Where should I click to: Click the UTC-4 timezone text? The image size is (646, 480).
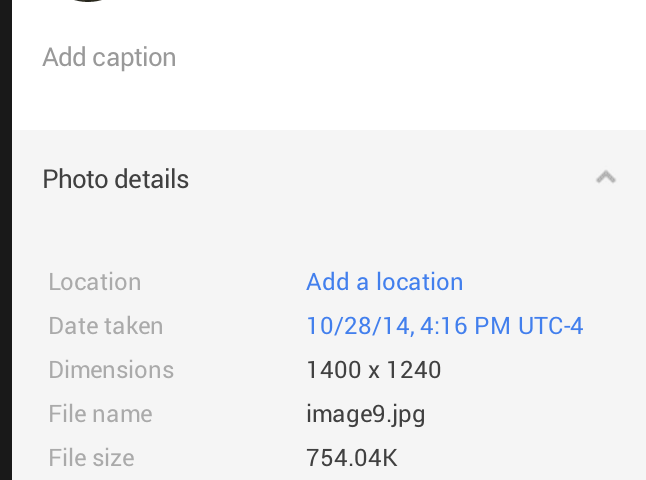coord(550,325)
